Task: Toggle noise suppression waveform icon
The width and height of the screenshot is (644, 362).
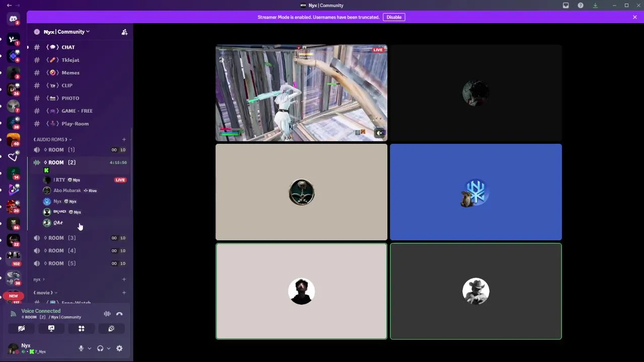Action: pyautogui.click(x=107, y=314)
